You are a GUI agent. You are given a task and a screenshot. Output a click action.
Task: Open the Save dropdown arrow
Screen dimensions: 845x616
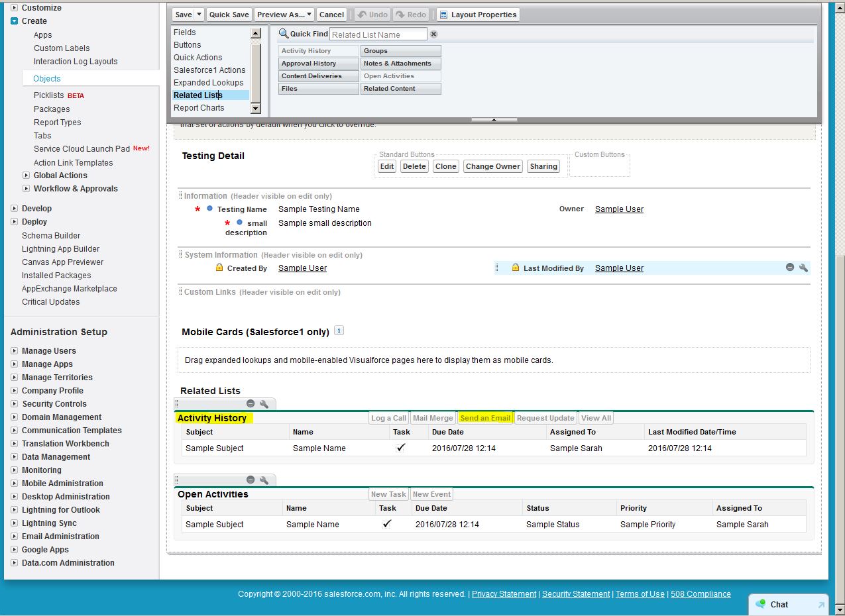pyautogui.click(x=199, y=15)
